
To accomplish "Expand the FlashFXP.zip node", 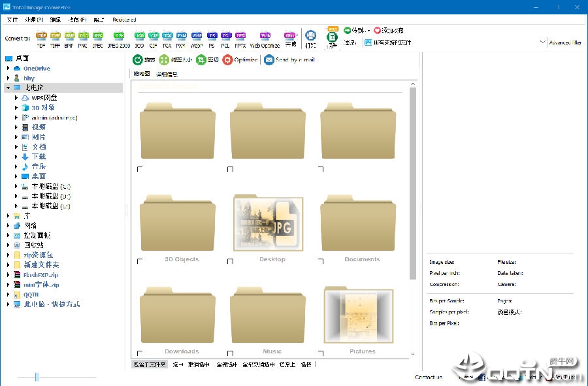I will (x=8, y=275).
